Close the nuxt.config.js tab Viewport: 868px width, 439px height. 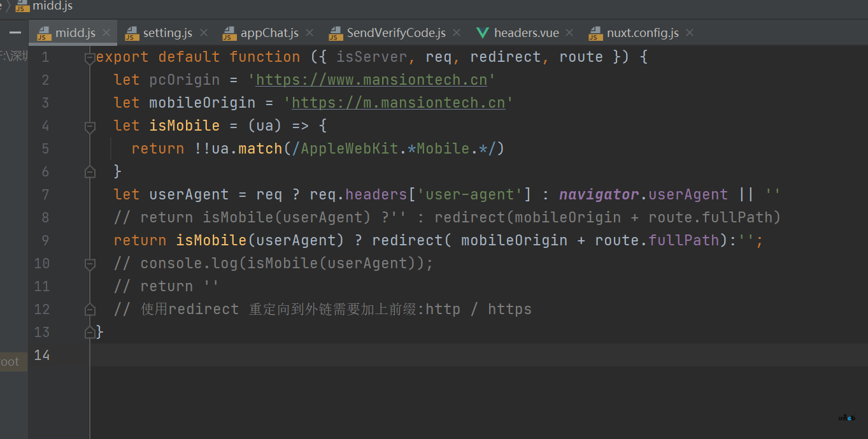(x=690, y=32)
